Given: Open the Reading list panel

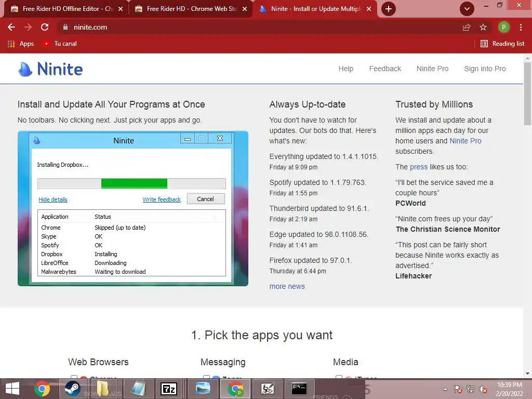Looking at the screenshot, I should click(502, 44).
